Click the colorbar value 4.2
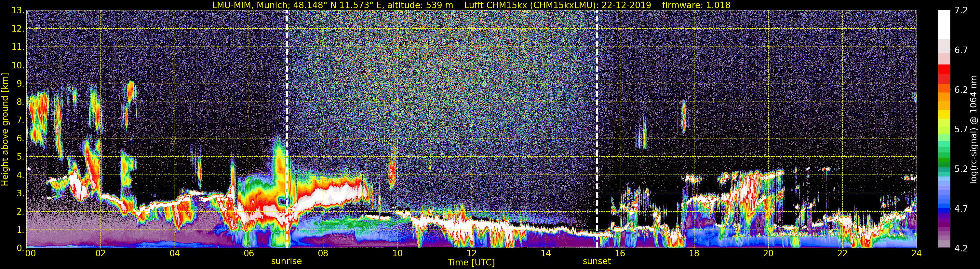This screenshot has width=980, height=269. [961, 248]
